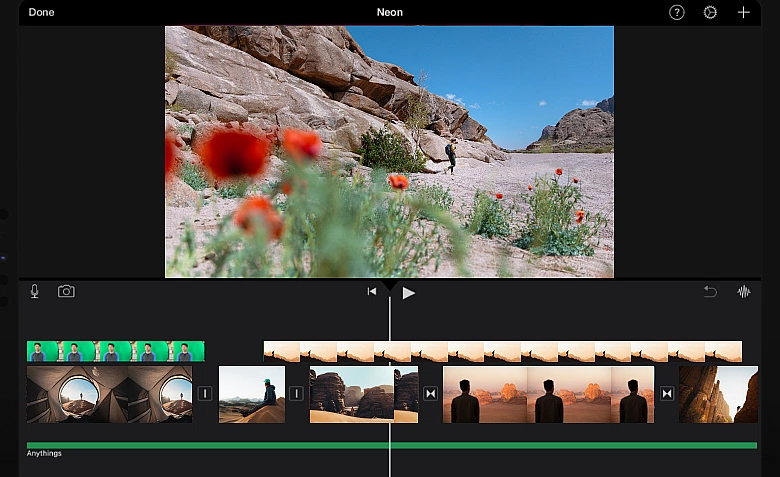The image size is (780, 477).
Task: Open project settings gear icon
Action: [710, 12]
